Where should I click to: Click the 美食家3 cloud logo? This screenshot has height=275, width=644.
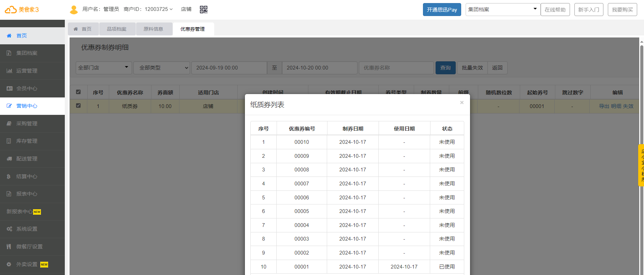(x=22, y=10)
